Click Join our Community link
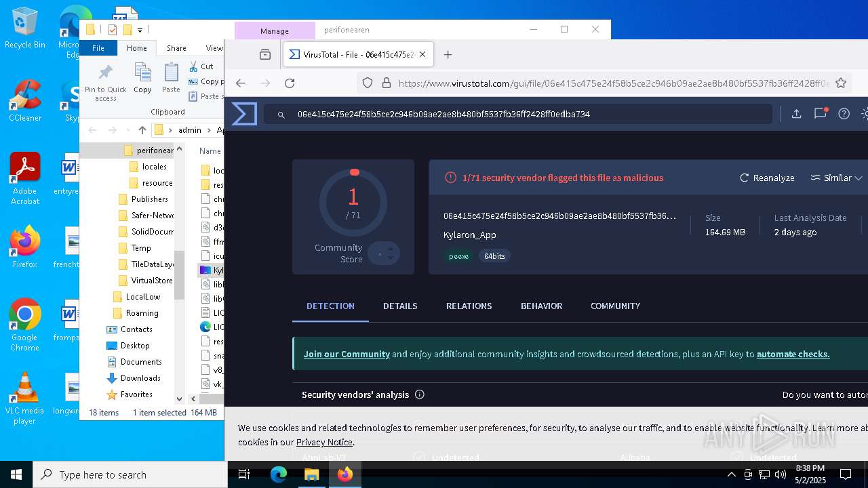 (347, 354)
